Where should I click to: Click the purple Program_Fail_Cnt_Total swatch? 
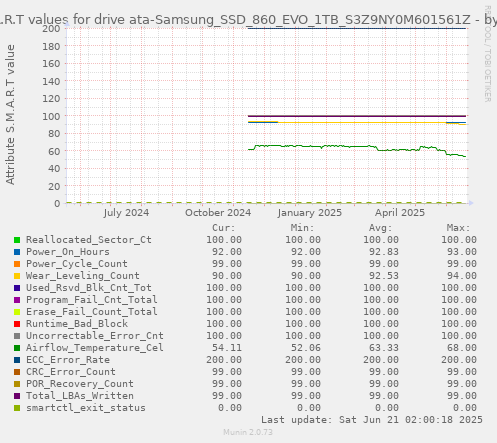(x=17, y=300)
